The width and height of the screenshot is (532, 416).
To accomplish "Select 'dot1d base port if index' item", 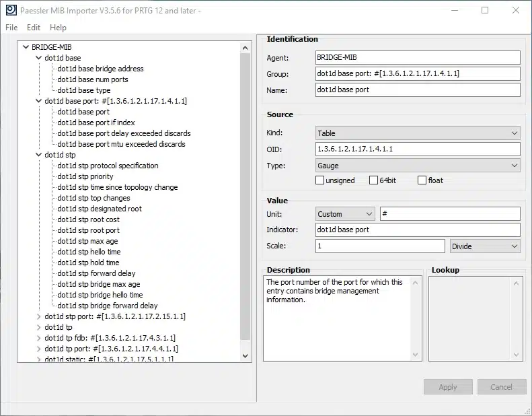I will (x=96, y=123).
